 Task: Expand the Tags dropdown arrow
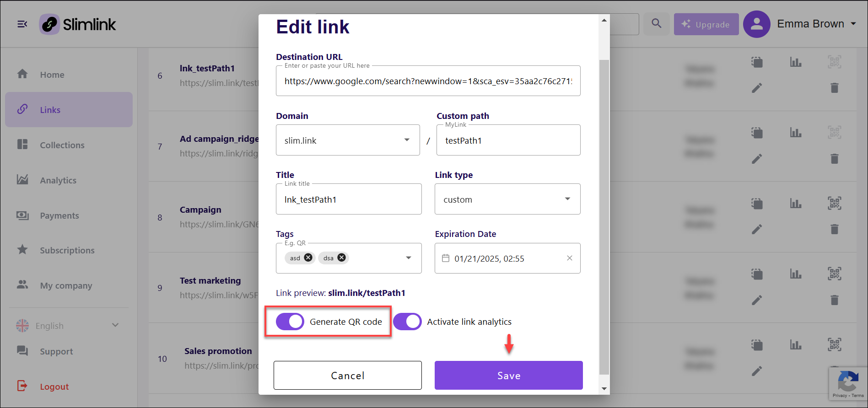pyautogui.click(x=409, y=258)
